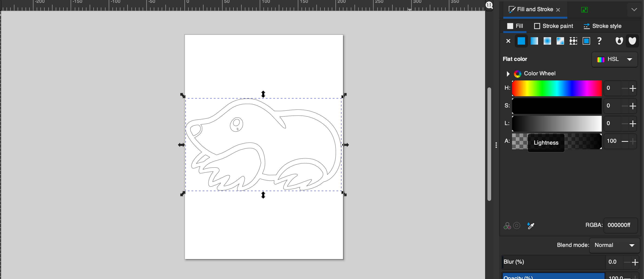644x279 pixels.
Task: Select the Flat color paint icon
Action: click(x=521, y=41)
